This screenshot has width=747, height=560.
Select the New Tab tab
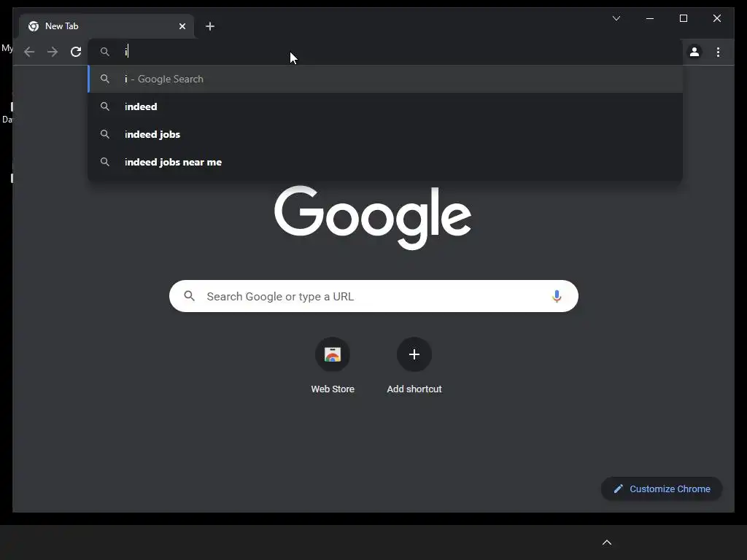pos(107,26)
